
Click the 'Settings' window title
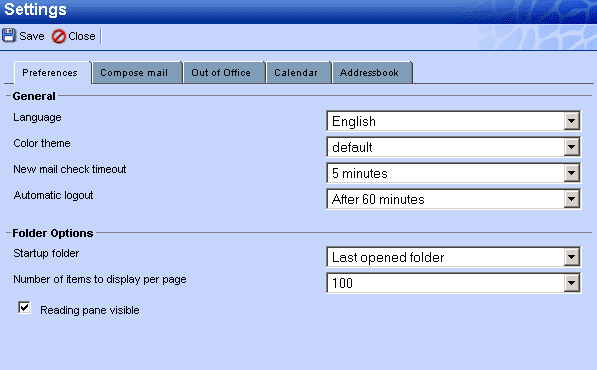(35, 9)
